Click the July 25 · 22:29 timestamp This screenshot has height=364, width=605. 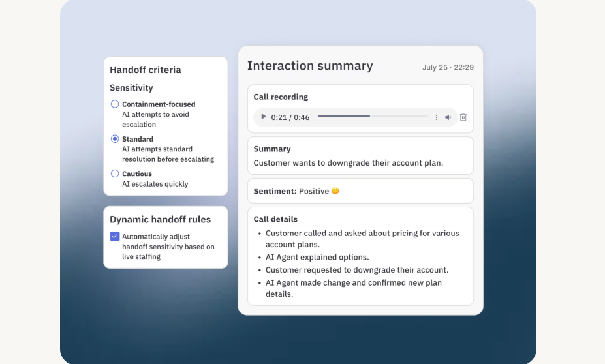pos(448,67)
